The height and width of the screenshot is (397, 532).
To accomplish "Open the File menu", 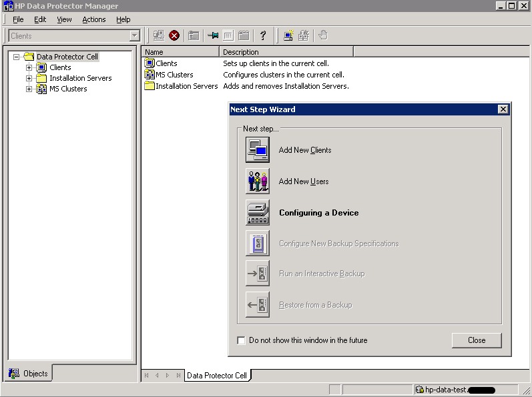I will tap(18, 19).
